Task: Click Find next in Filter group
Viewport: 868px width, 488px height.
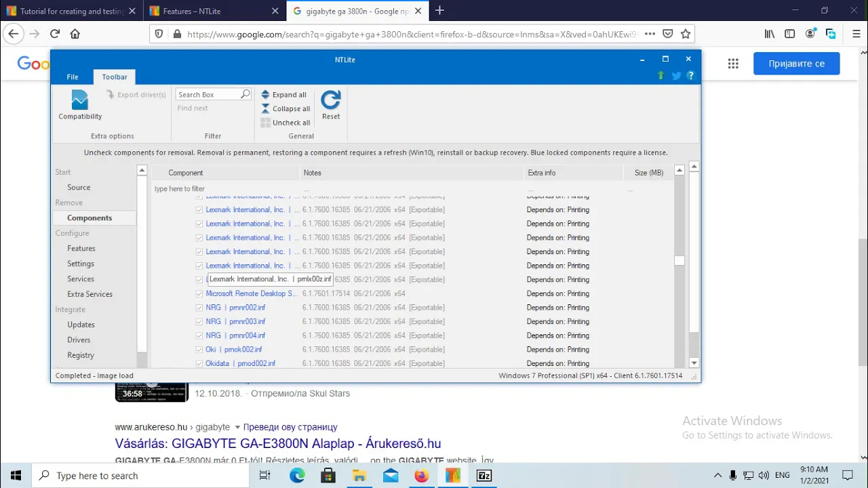Action: coord(193,108)
